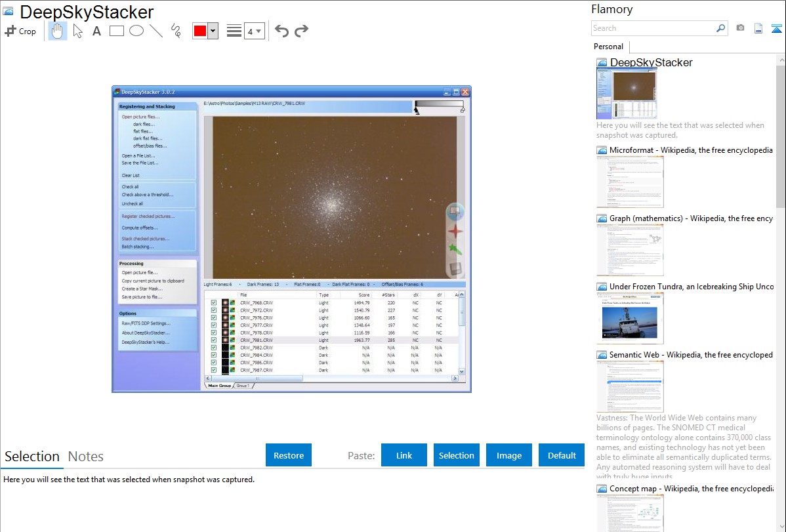Select the Group 1 tab
The image size is (786, 532).
[243, 386]
